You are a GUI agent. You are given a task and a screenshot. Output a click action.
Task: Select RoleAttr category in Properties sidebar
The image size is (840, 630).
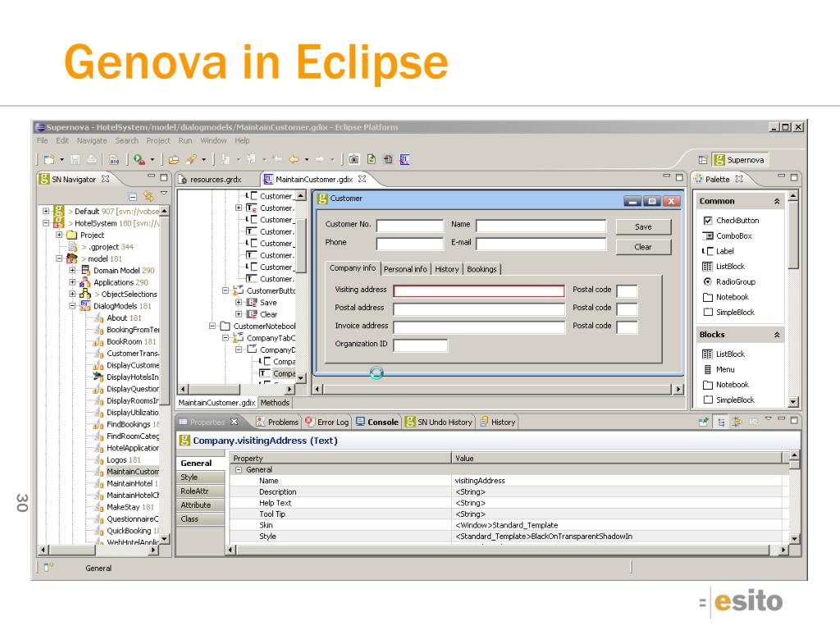[200, 491]
